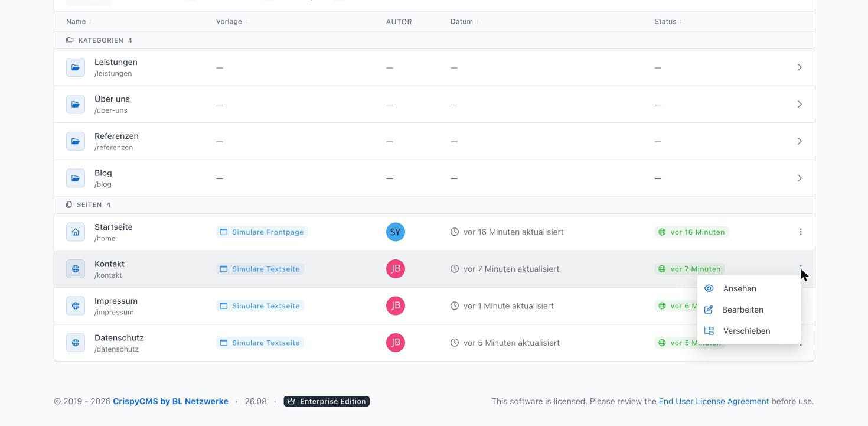Click Simulare Textseite tag in Impressum row

click(x=260, y=306)
